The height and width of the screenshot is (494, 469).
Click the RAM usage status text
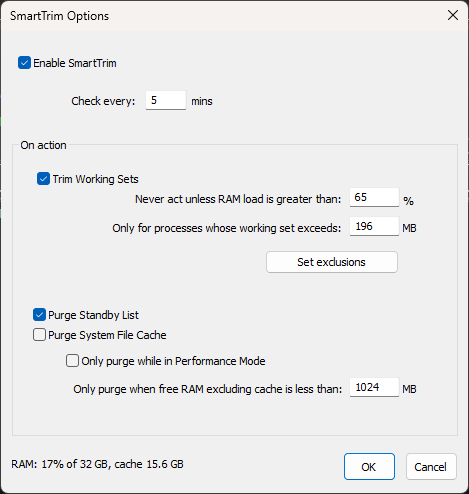[97, 464]
